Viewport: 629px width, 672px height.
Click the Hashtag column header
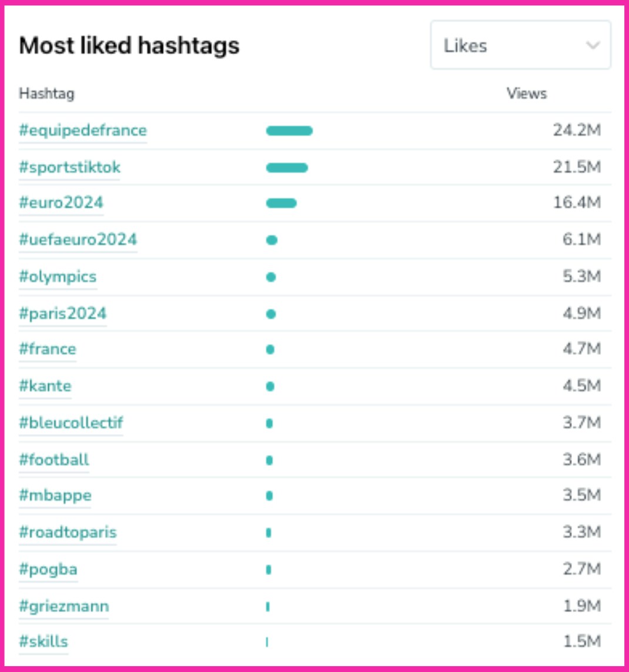46,93
